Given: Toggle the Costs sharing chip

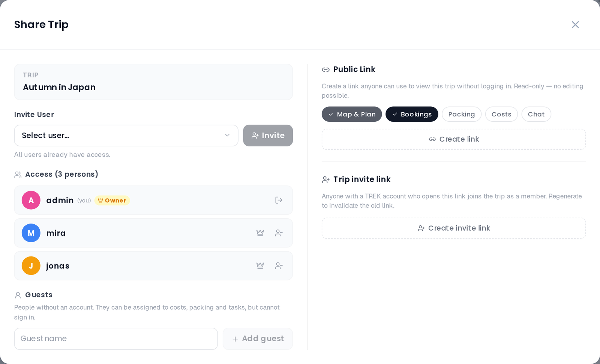Looking at the screenshot, I should pyautogui.click(x=501, y=114).
